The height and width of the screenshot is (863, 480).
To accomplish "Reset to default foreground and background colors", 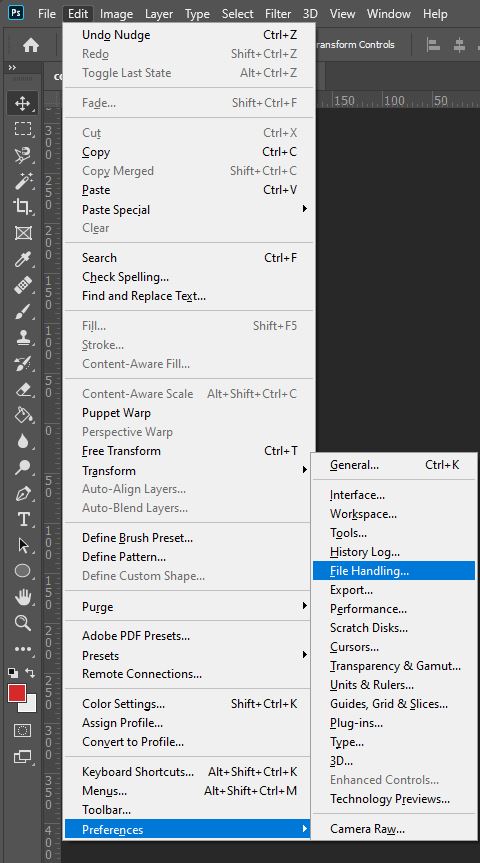I will (x=12, y=673).
